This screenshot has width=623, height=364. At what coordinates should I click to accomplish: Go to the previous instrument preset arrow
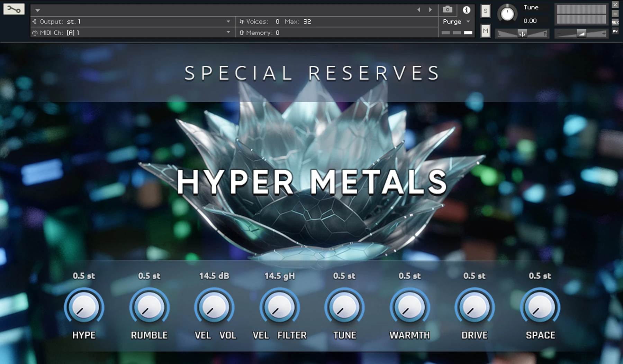(x=419, y=10)
